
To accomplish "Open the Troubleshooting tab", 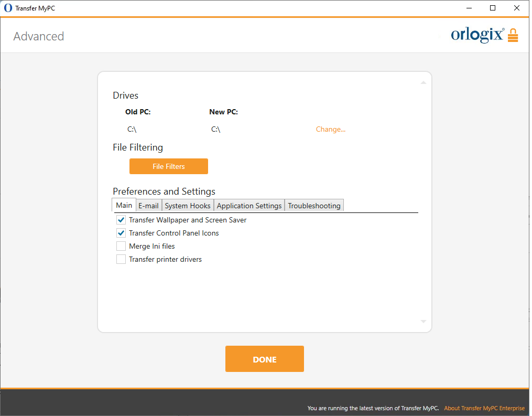I will click(314, 206).
